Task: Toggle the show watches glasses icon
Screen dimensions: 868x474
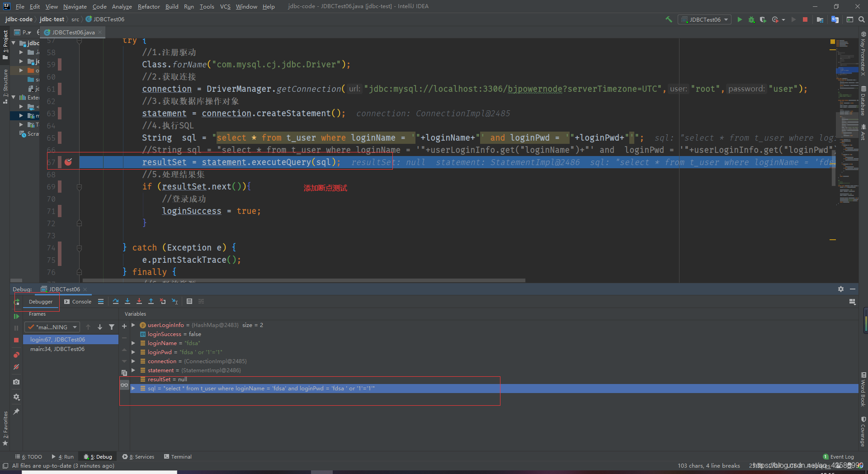Action: (x=124, y=385)
